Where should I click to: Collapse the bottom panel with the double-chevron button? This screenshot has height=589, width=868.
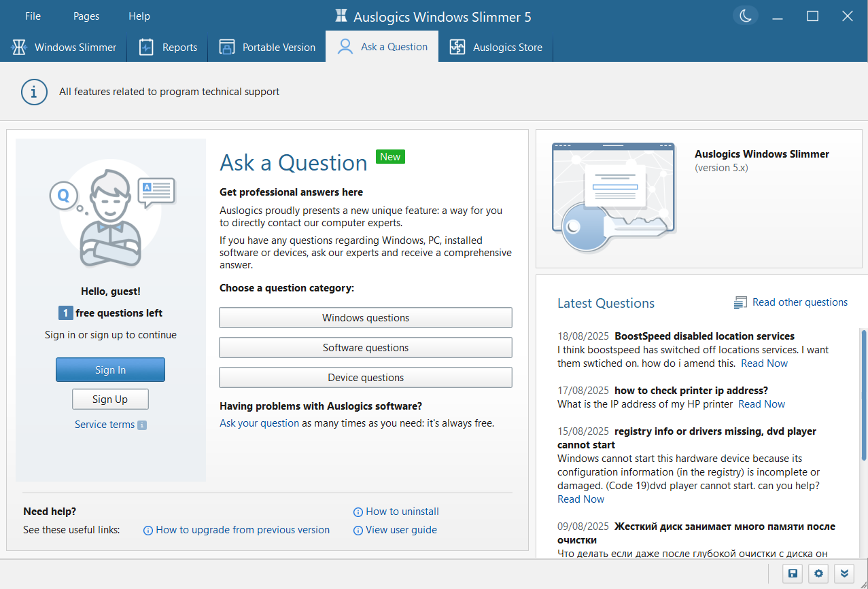(844, 573)
